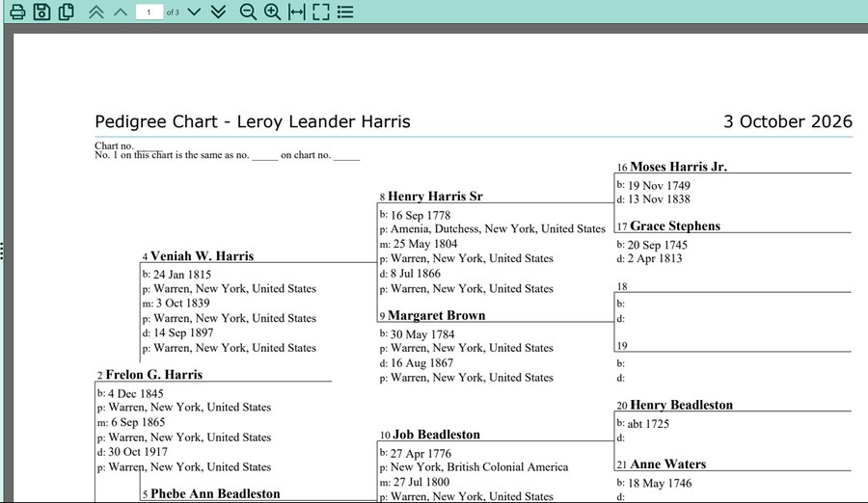Click the 'Chart no.' line
Screen dimensions: 868x503
pyautogui.click(x=128, y=146)
